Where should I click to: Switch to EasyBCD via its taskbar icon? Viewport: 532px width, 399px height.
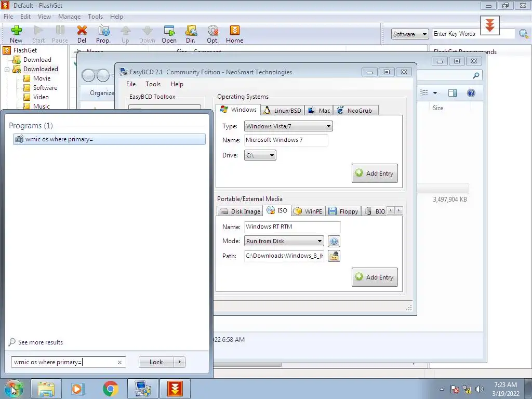pos(142,389)
